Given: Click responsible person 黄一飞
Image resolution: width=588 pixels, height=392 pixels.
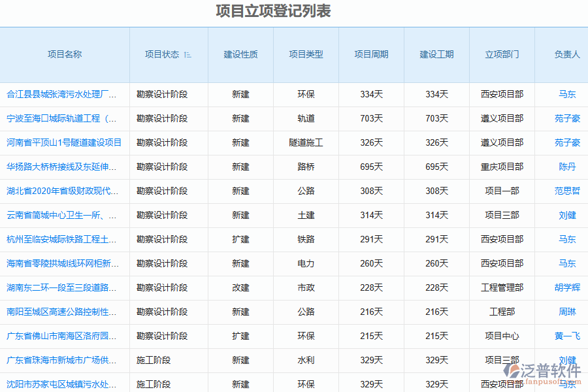Looking at the screenshot, I should 567,336.
